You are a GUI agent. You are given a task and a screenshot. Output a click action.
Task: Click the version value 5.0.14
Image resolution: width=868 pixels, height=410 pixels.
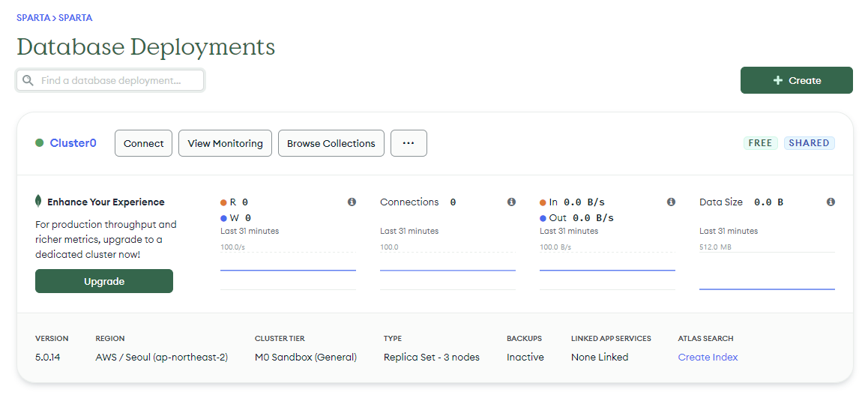[x=48, y=357]
